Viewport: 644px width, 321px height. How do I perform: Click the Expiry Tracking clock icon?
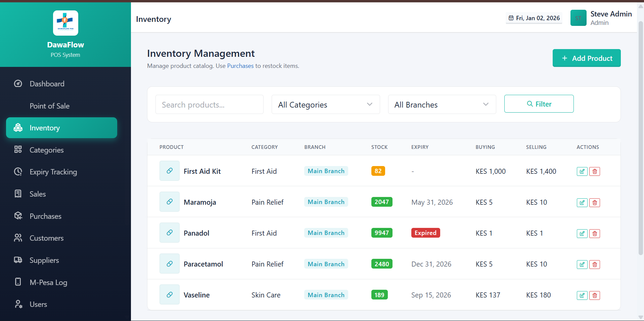coord(18,172)
